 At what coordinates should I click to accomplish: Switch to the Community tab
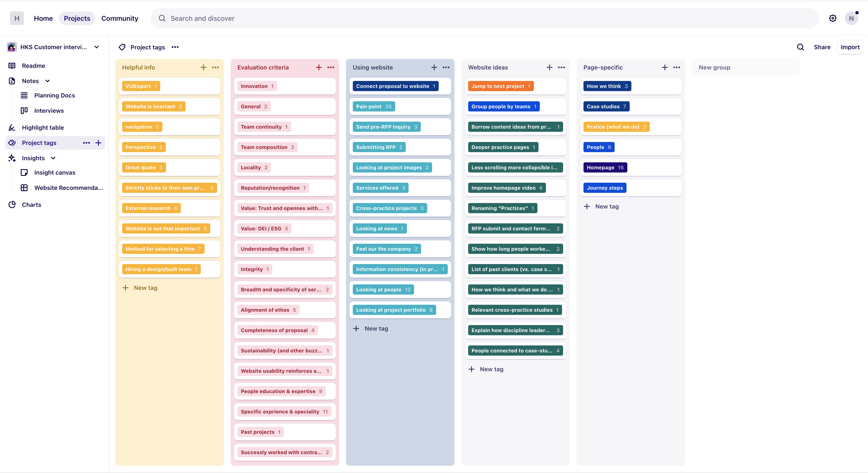pyautogui.click(x=120, y=18)
